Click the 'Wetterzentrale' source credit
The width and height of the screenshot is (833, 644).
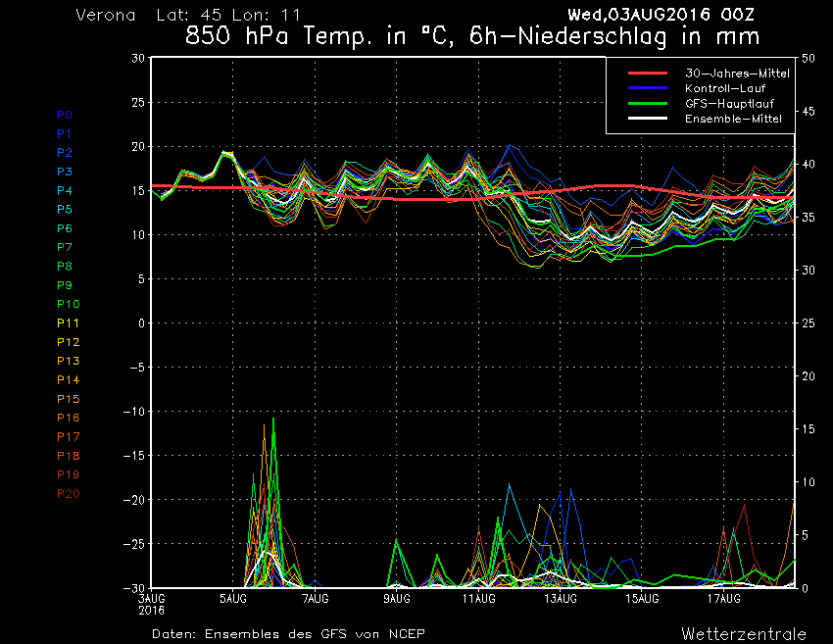tap(744, 634)
